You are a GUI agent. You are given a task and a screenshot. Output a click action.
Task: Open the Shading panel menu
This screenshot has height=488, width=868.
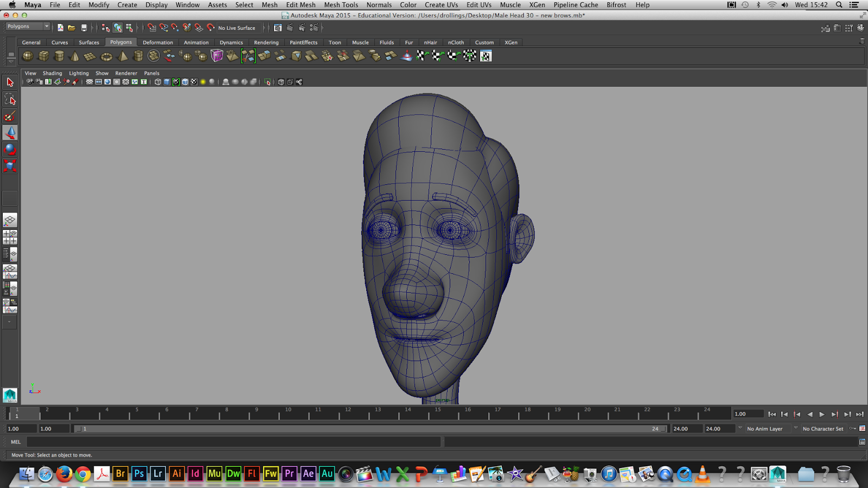click(x=52, y=73)
